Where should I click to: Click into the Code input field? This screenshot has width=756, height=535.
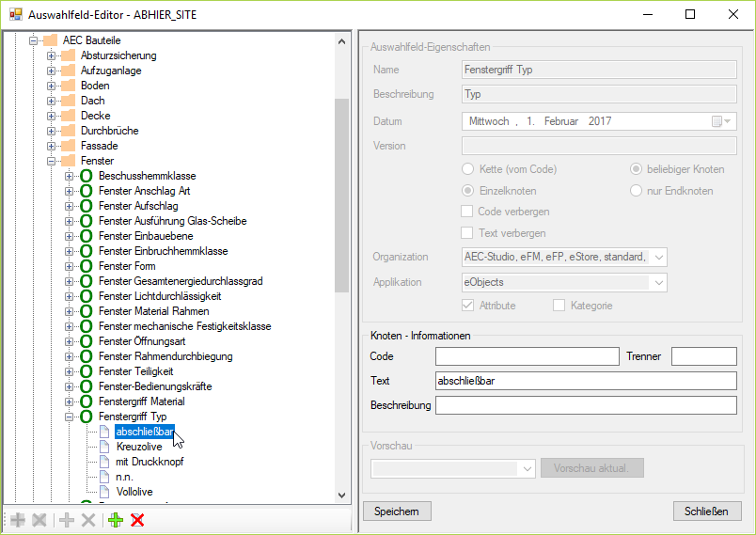[527, 356]
